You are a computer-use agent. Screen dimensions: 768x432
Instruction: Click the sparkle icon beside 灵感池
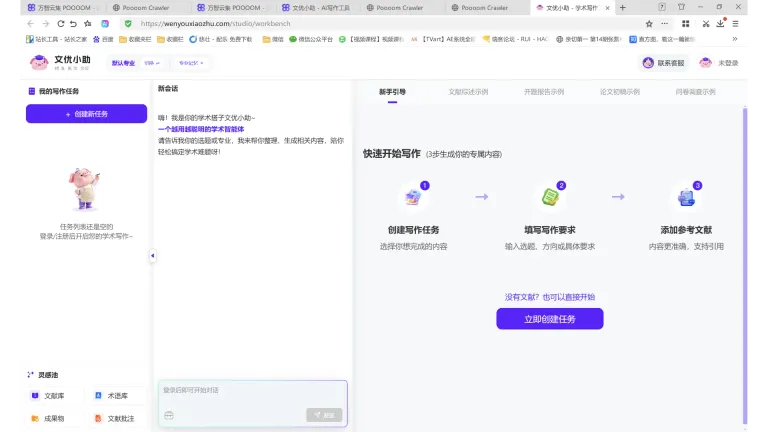pos(30,375)
